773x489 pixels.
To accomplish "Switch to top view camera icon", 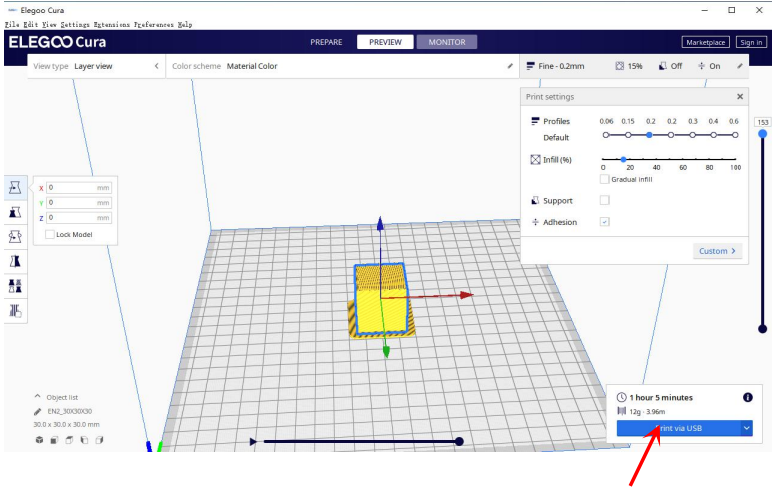I will [x=69, y=440].
